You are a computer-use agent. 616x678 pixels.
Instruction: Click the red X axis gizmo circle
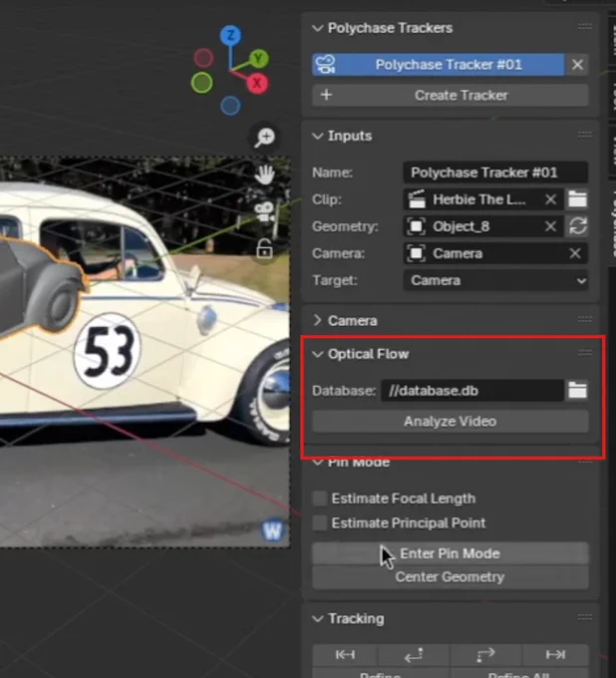coord(257,83)
